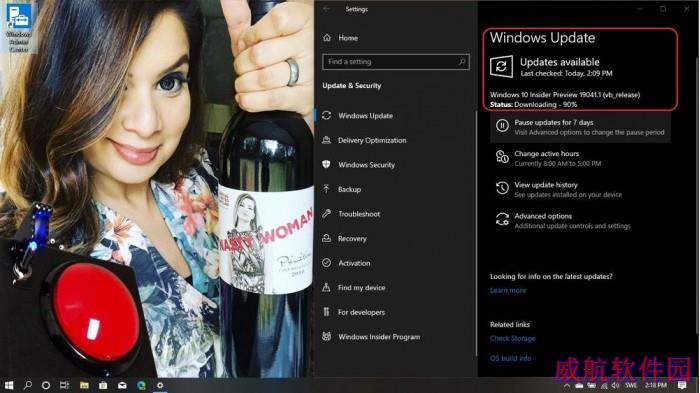
Task: Click the Find a setting search box
Action: 396,62
